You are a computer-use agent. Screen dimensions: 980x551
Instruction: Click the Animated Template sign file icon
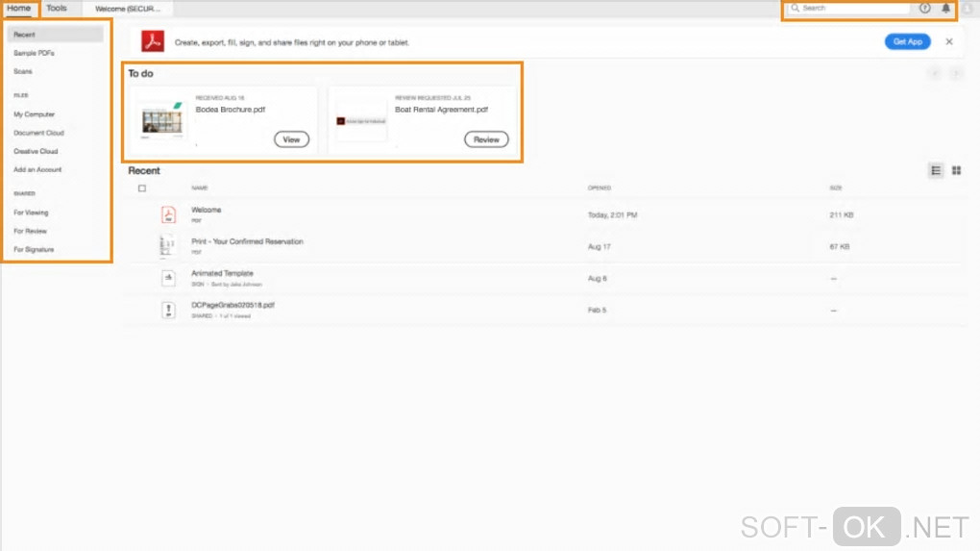click(168, 278)
